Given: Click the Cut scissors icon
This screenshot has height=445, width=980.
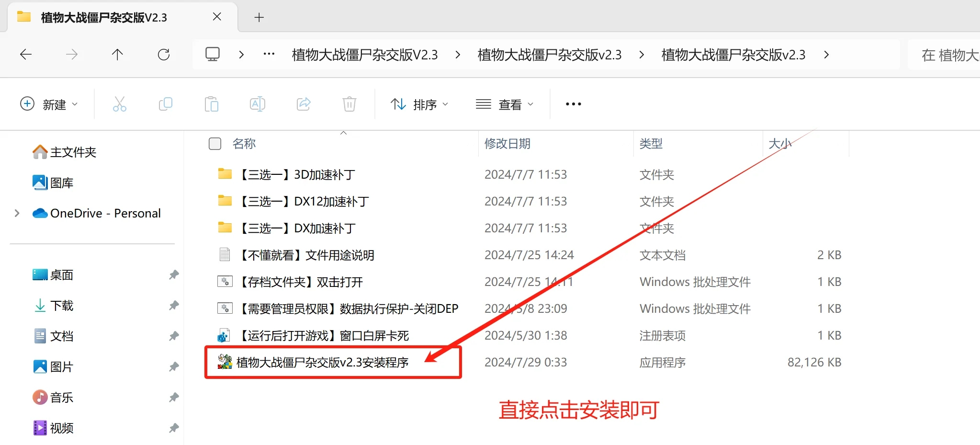Looking at the screenshot, I should [120, 104].
